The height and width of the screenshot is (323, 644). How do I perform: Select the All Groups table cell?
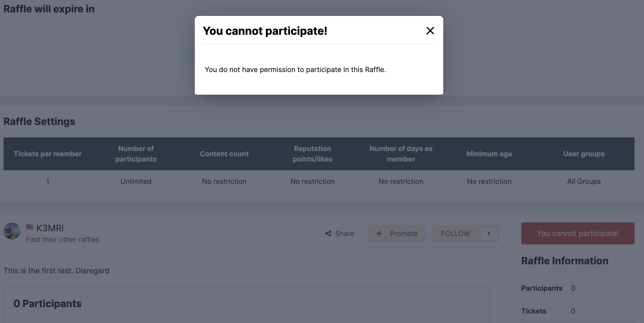pos(584,181)
